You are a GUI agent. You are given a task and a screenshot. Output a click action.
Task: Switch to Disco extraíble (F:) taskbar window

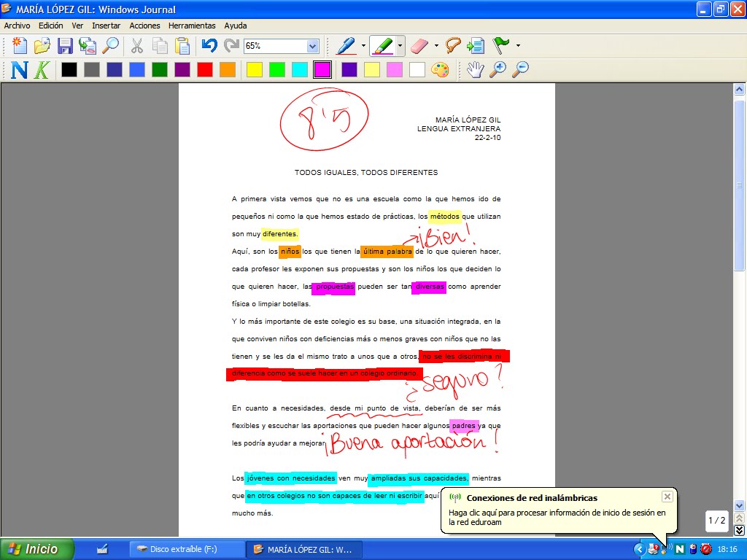click(187, 549)
